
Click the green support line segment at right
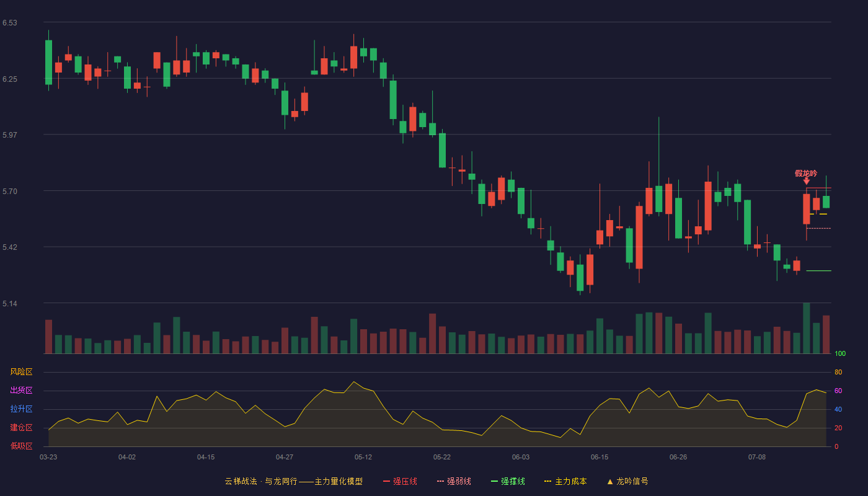click(x=818, y=271)
